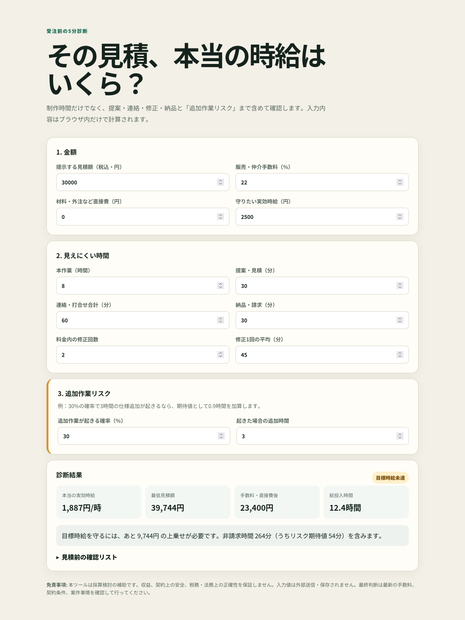Click the stepper in the target hourly rate field
Viewport: 465px width, 620px height.
pos(400,217)
